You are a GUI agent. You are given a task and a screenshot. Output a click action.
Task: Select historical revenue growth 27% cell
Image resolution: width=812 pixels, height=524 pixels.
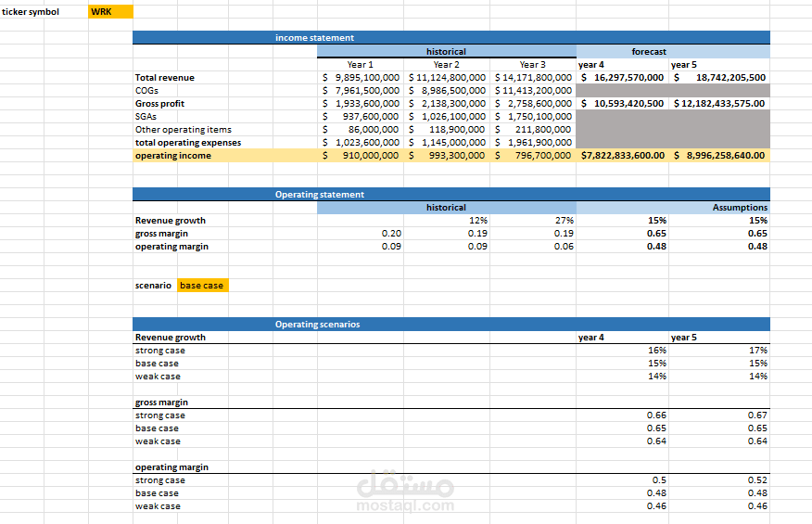pyautogui.click(x=533, y=221)
